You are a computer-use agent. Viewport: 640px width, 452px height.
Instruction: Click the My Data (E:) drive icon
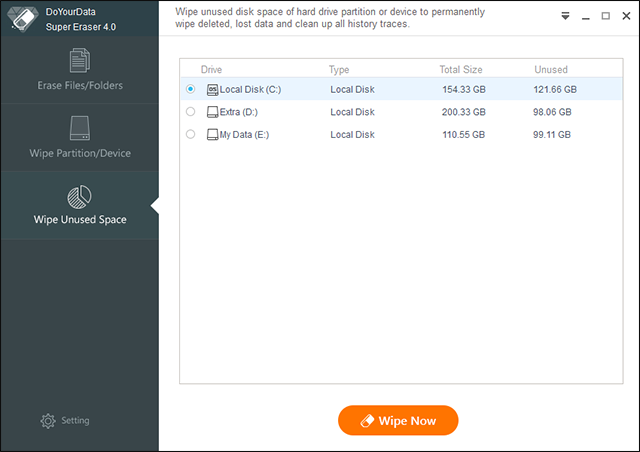coord(212,135)
